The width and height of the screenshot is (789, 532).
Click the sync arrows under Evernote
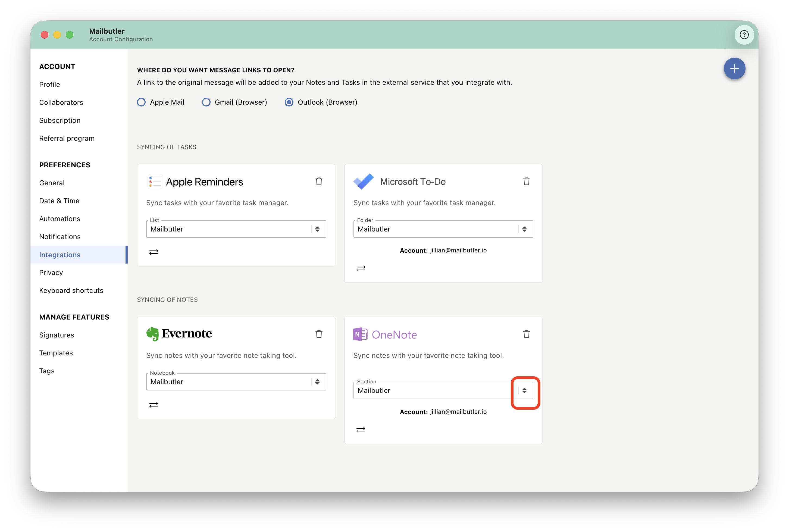coord(154,405)
